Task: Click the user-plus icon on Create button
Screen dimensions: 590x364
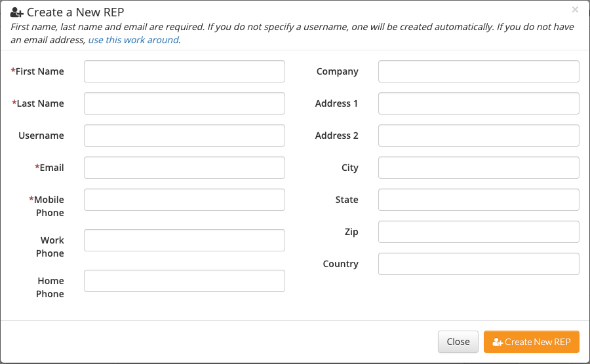Action: click(x=498, y=342)
